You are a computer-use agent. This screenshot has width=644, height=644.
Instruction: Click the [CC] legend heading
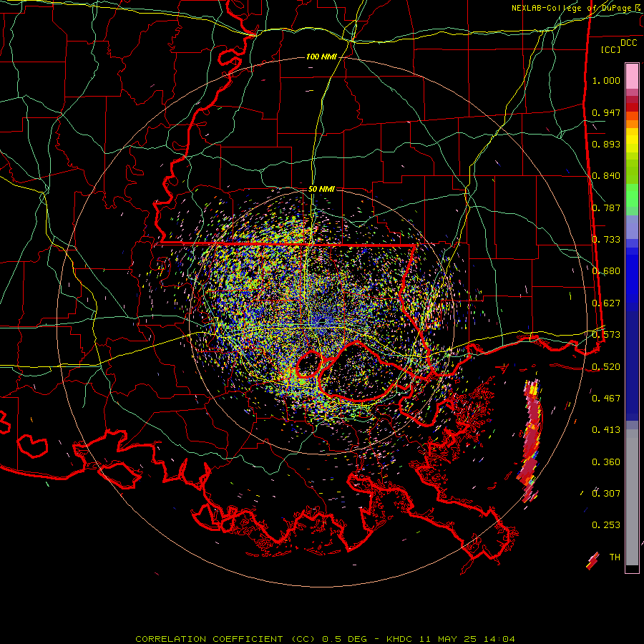[610, 49]
